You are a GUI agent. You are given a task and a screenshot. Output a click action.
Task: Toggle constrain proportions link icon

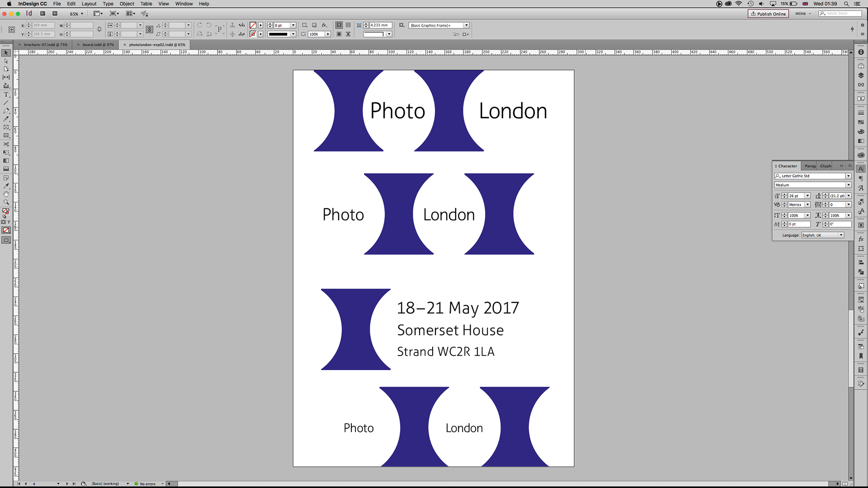point(99,29)
